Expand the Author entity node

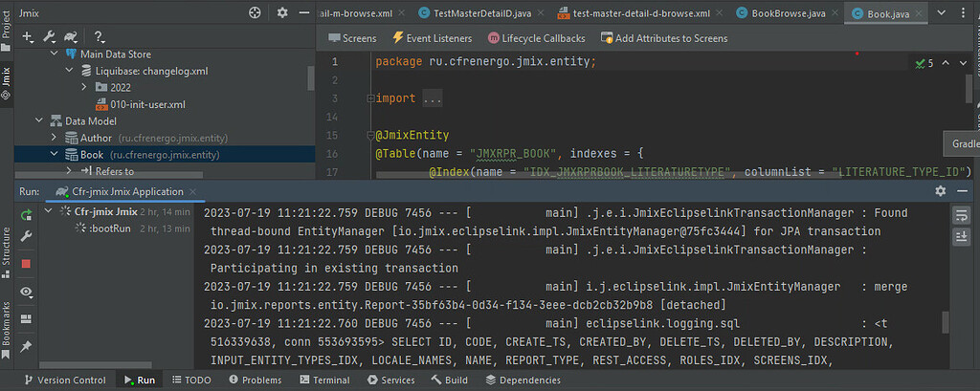click(x=54, y=138)
